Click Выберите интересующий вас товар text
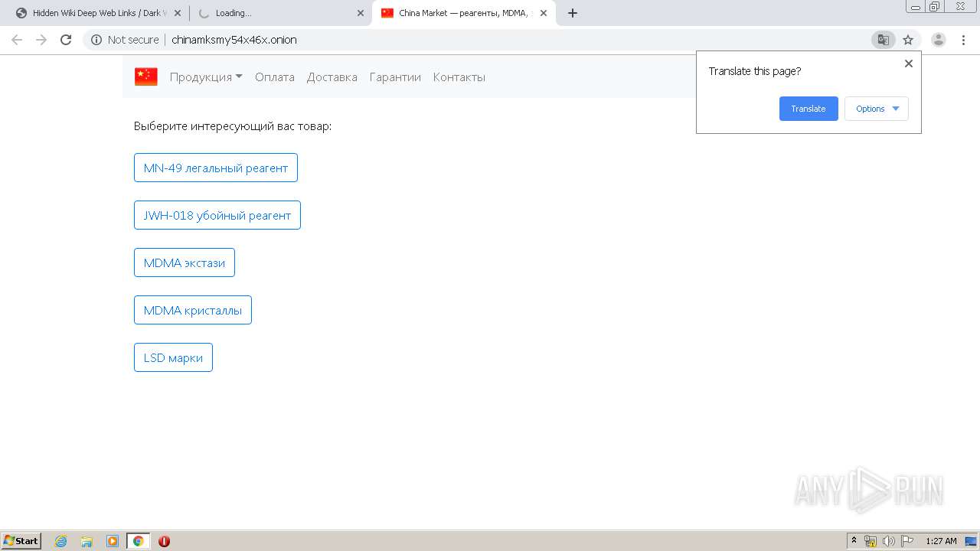The width and height of the screenshot is (980, 551). (233, 126)
